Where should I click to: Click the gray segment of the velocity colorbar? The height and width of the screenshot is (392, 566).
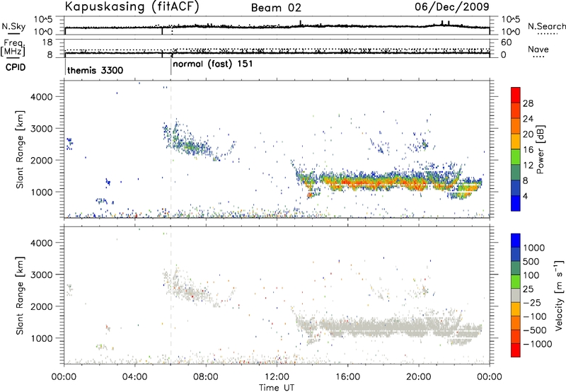(x=516, y=295)
